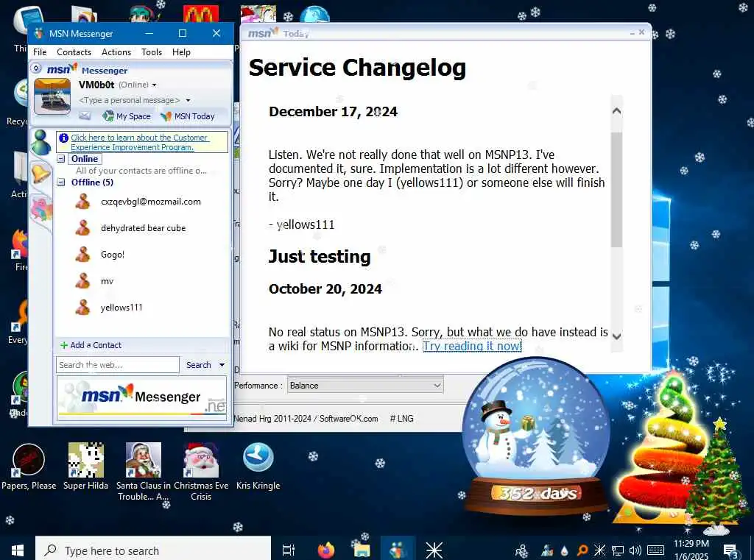Open Super Hilda desktop shortcut

[85, 467]
